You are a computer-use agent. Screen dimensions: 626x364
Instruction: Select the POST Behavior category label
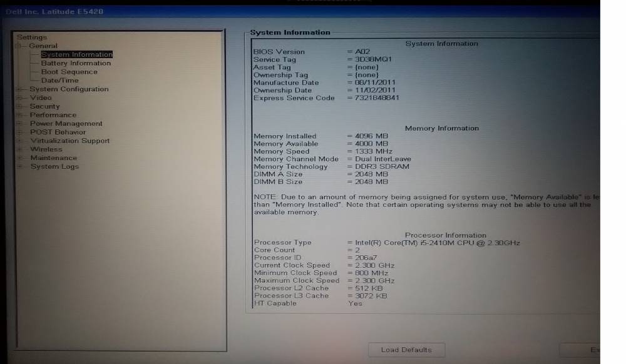[x=58, y=132]
